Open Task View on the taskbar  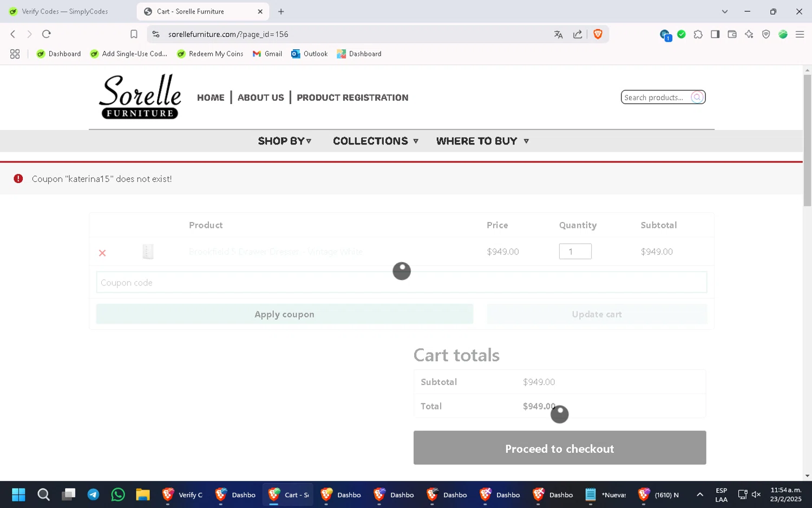click(68, 494)
